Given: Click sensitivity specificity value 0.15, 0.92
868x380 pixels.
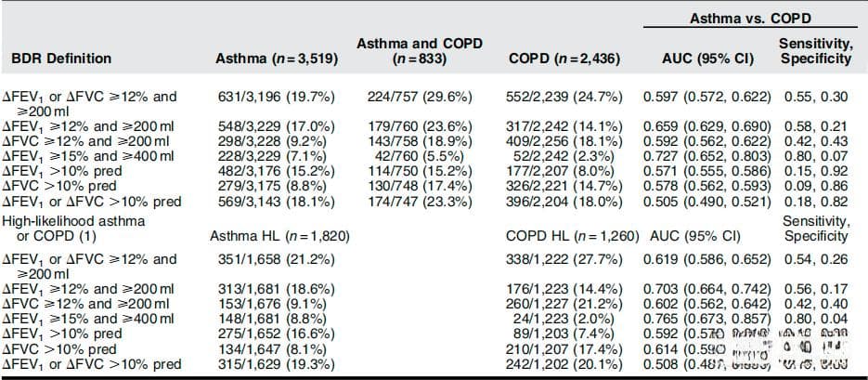Looking at the screenshot, I should click(x=816, y=172).
